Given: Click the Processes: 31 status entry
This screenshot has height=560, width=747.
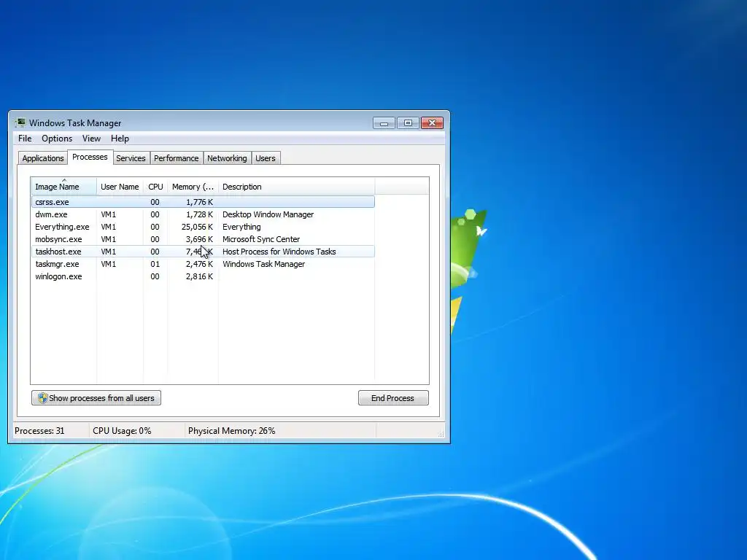Looking at the screenshot, I should (x=39, y=431).
